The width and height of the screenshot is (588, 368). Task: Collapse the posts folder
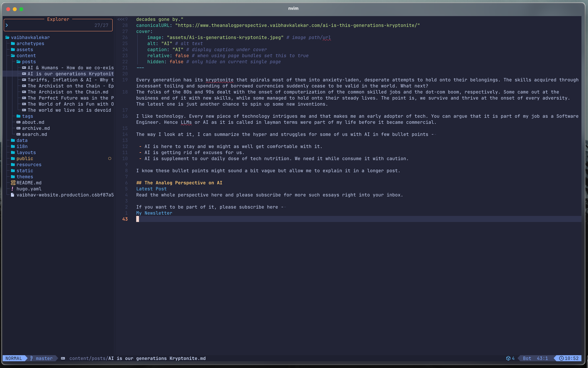point(29,62)
